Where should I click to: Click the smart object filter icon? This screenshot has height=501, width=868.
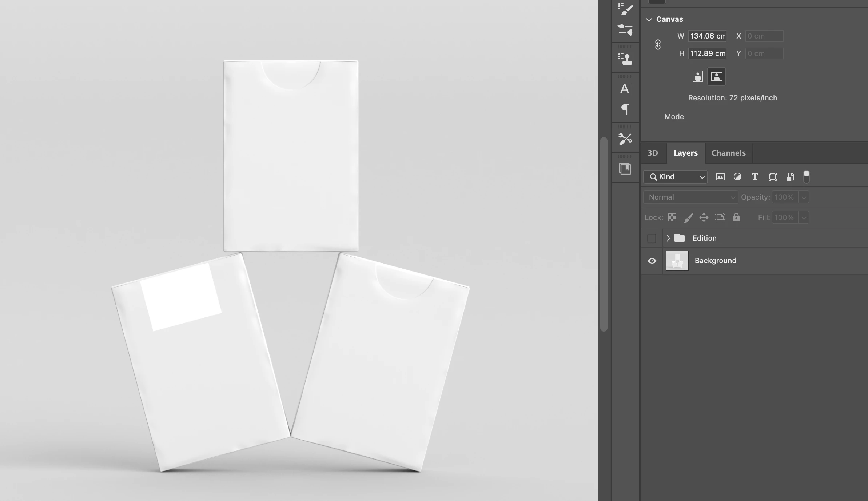790,177
